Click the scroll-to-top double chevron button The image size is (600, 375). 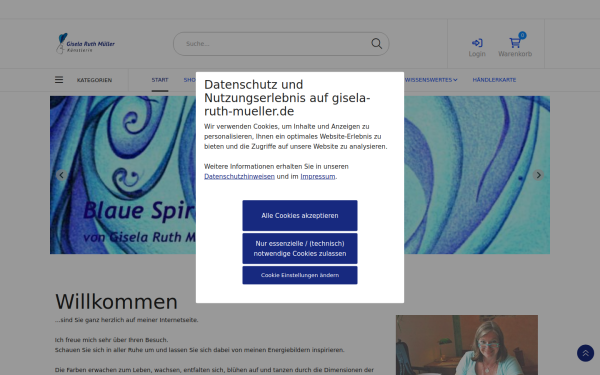585,353
